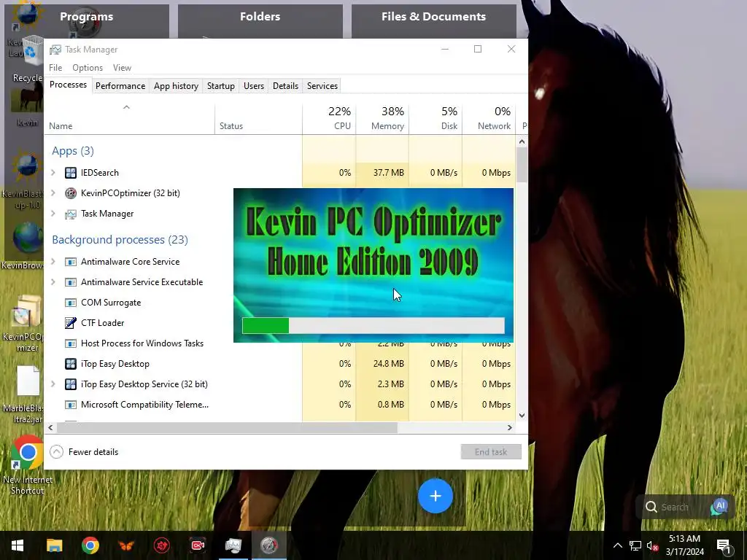Click the End task button
747x560 pixels.
[x=491, y=452]
